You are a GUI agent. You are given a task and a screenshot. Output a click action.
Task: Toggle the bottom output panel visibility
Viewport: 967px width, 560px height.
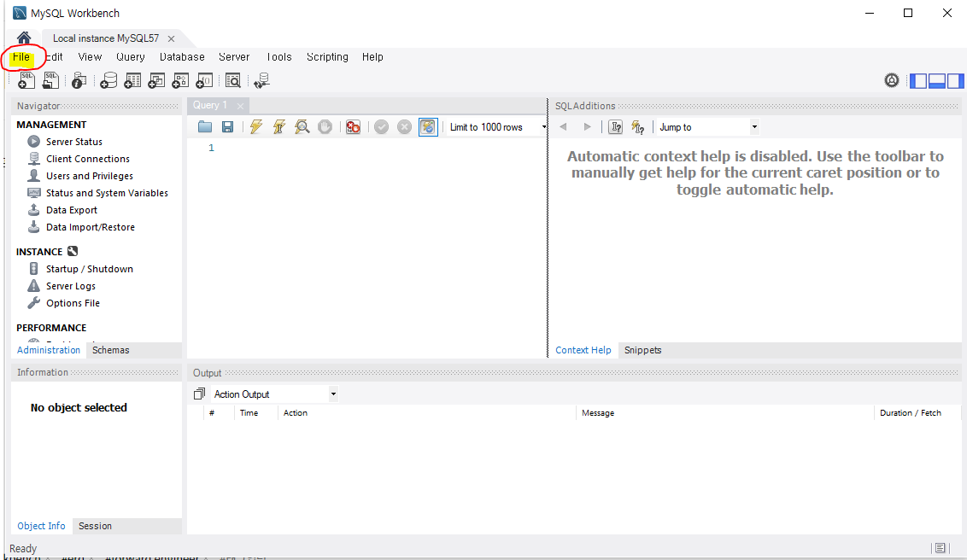point(937,80)
